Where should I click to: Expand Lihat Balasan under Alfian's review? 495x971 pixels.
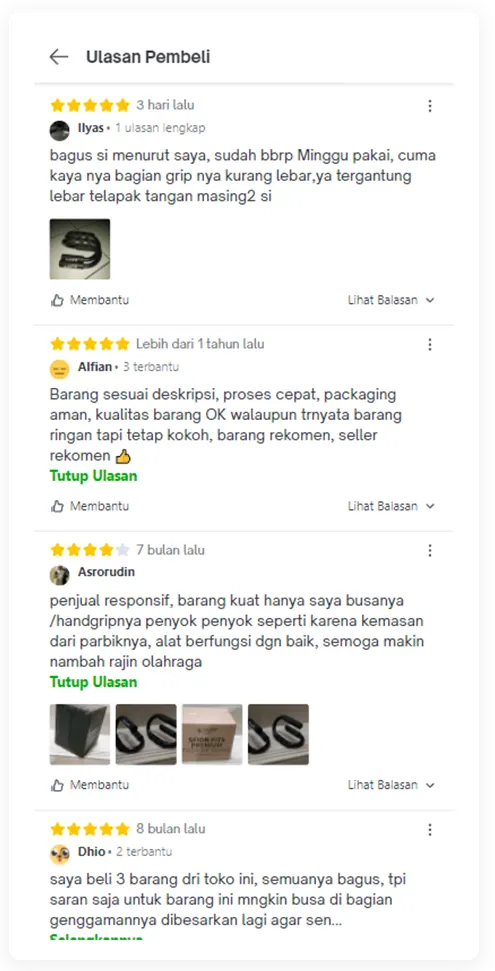391,506
